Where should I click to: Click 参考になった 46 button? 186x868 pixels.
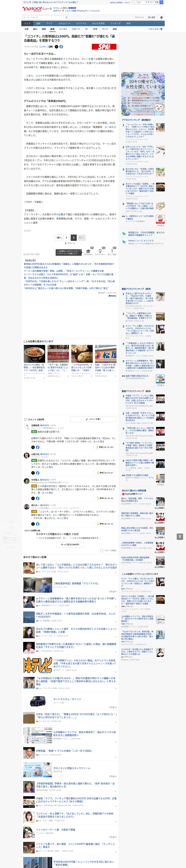click(105, 498)
